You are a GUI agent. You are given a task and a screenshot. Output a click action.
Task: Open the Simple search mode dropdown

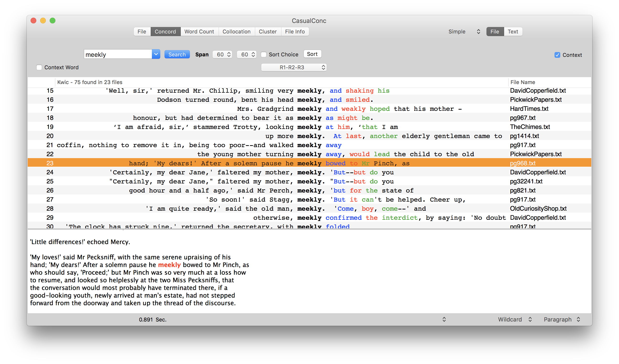pos(464,32)
